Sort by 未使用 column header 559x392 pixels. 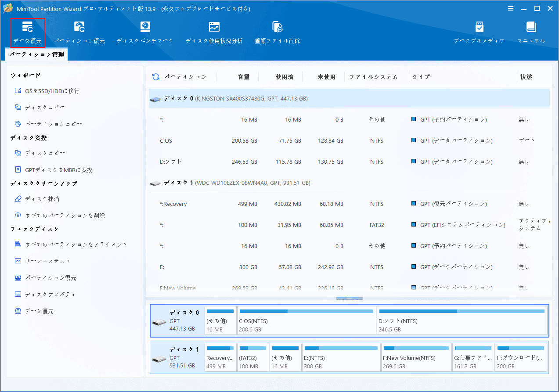pos(327,77)
